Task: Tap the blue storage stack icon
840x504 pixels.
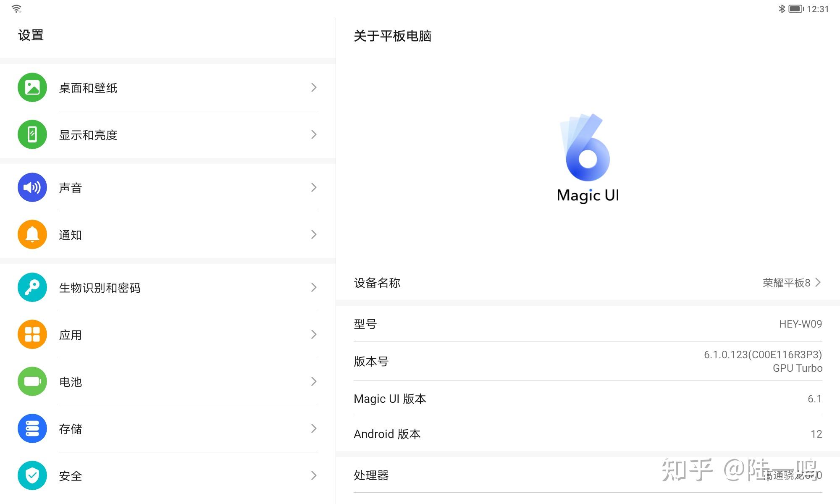Action: click(32, 428)
